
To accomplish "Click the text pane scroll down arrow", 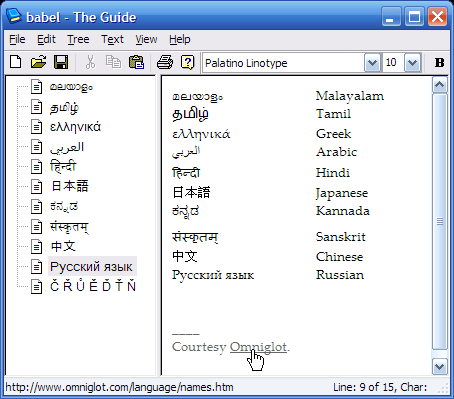I will (x=439, y=367).
